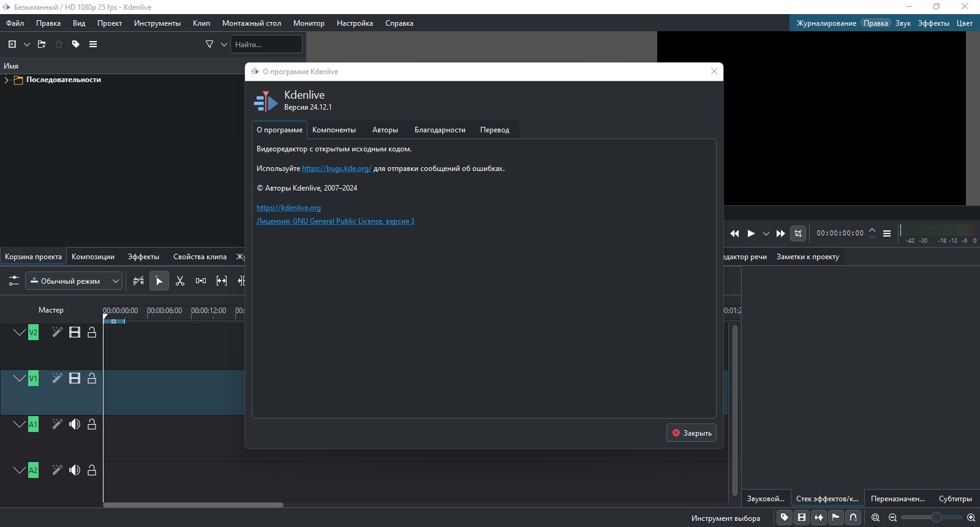Viewport: 980px width, 527px height.
Task: Toggle video visibility on track V2
Action: [75, 332]
